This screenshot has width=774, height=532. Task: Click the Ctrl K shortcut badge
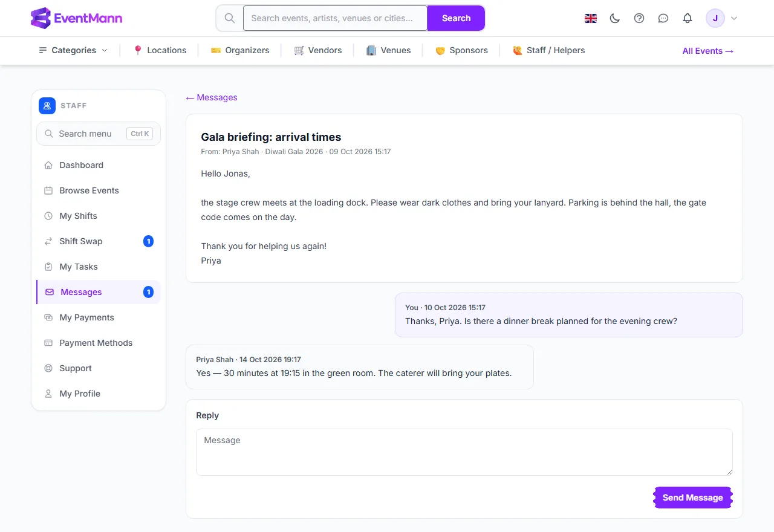140,134
